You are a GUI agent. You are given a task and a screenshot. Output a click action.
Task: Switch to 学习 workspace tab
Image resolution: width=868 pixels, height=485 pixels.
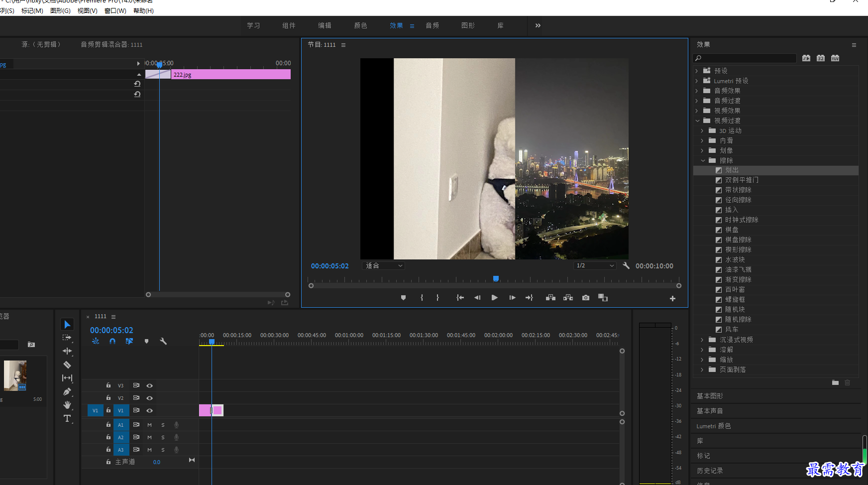(x=253, y=25)
